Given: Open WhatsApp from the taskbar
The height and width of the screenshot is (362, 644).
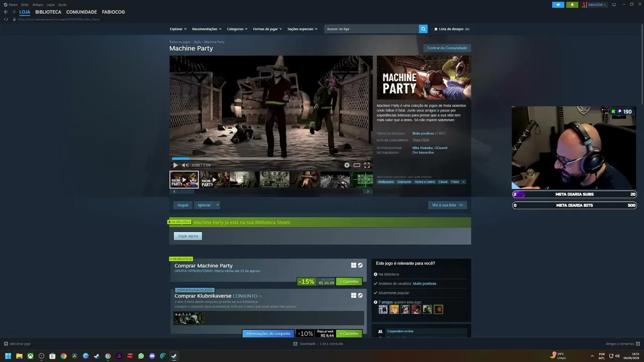Looking at the screenshot, I should pyautogui.click(x=141, y=356).
